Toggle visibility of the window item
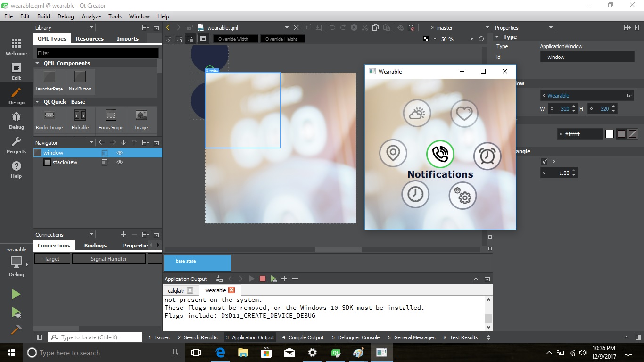644x362 pixels. (x=120, y=152)
